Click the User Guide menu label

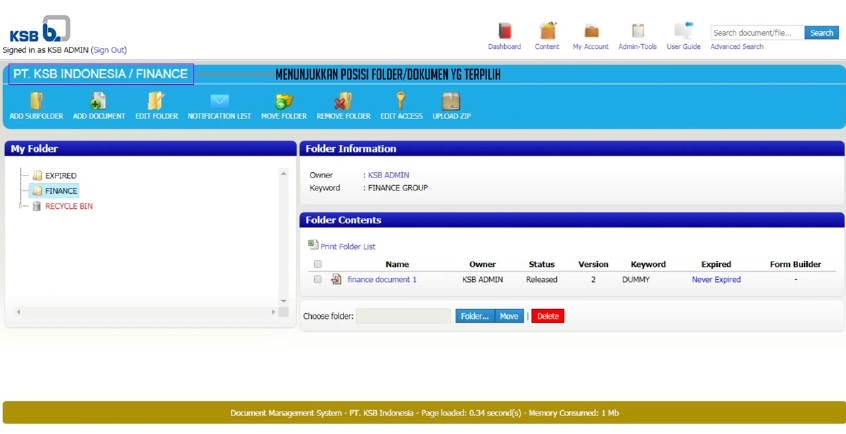tap(684, 46)
